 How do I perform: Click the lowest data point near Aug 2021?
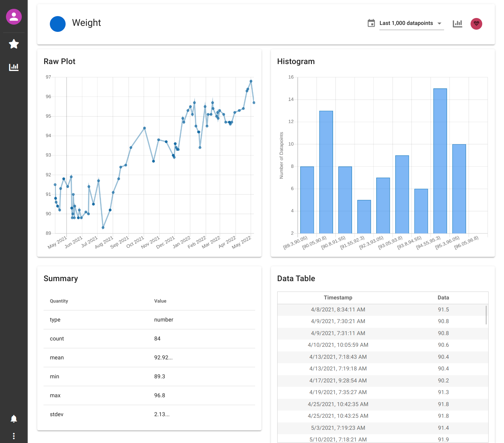(103, 227)
